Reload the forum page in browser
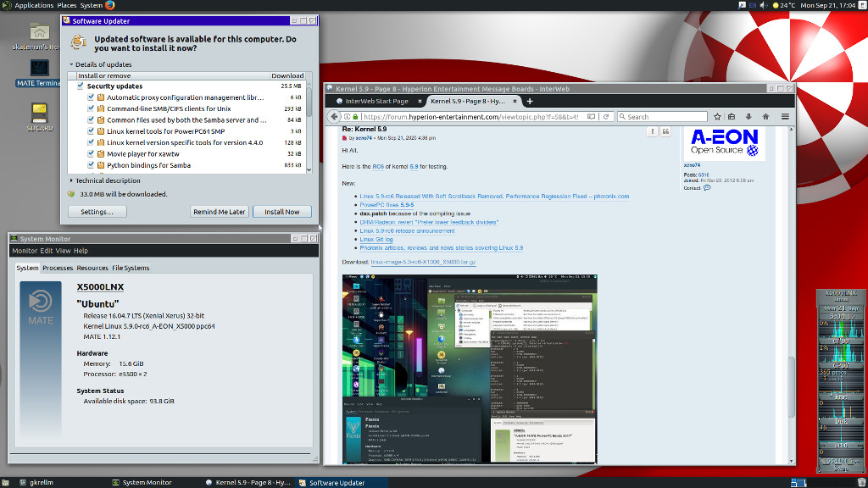The height and width of the screenshot is (488, 868). coord(605,117)
